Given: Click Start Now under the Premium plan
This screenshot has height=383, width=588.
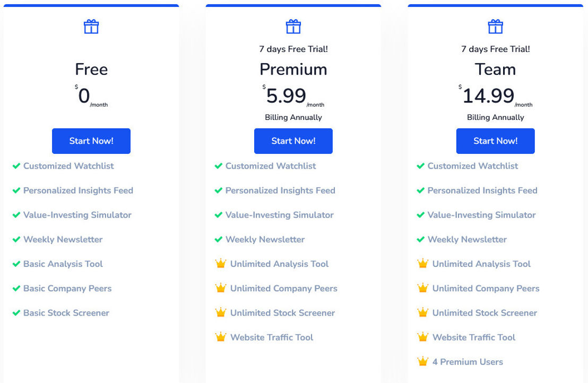Looking at the screenshot, I should tap(293, 141).
